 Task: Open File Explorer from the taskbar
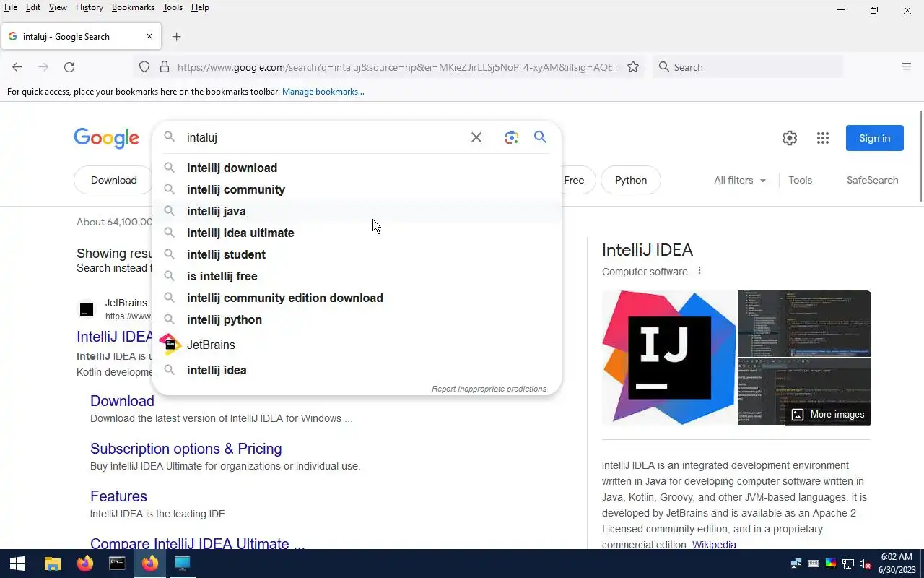[x=52, y=564]
